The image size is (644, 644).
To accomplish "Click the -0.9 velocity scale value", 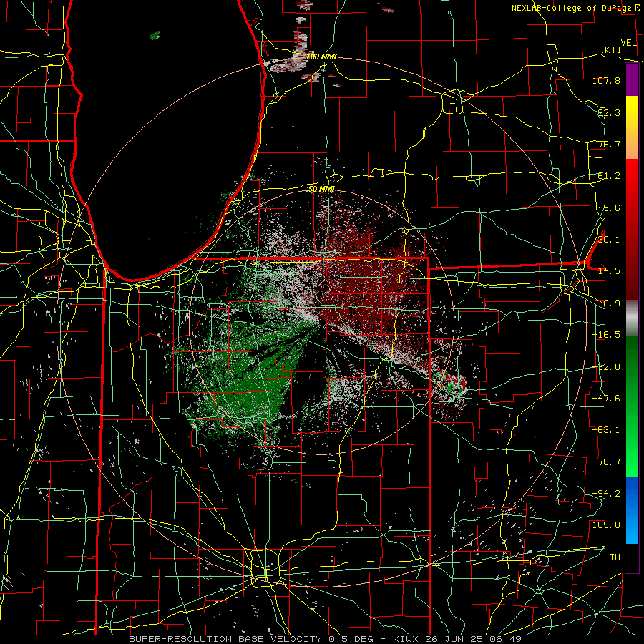I will click(x=609, y=303).
